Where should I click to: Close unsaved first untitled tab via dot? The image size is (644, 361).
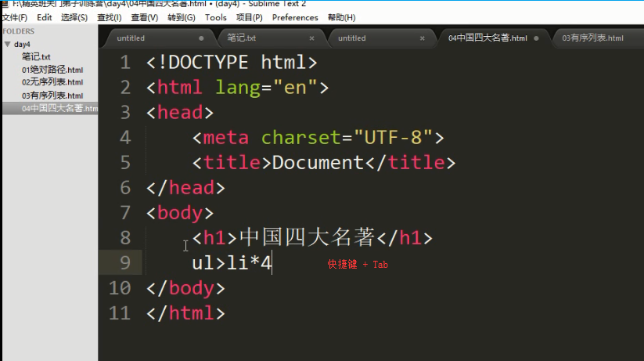click(x=201, y=38)
